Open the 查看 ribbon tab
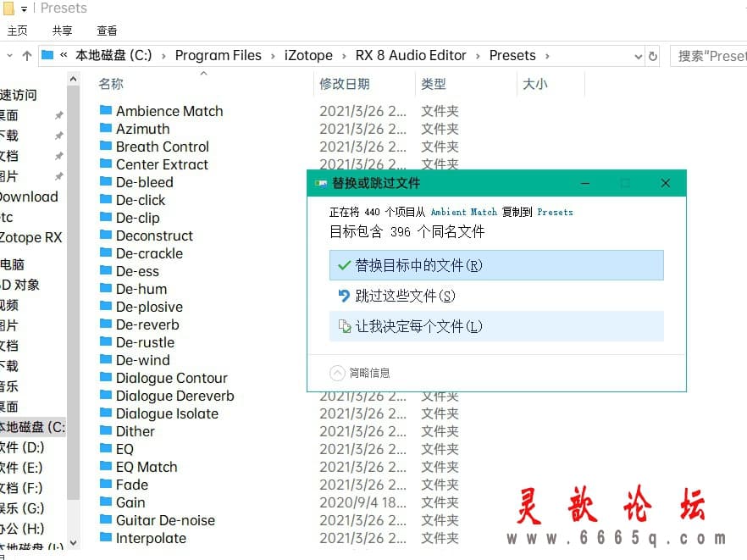 point(107,30)
